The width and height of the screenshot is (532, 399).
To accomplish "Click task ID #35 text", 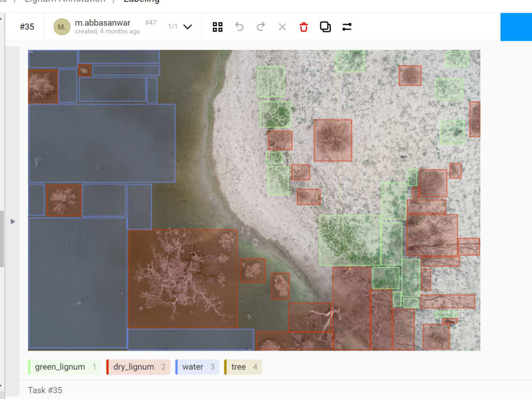I will point(27,27).
